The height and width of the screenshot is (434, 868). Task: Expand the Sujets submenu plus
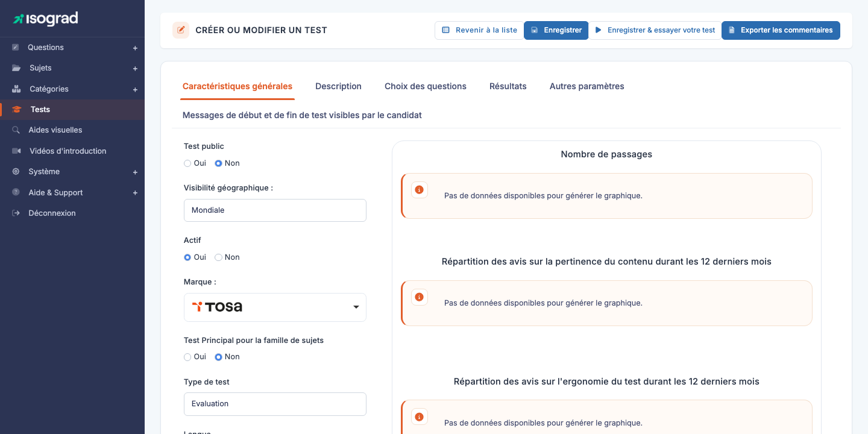pos(135,69)
